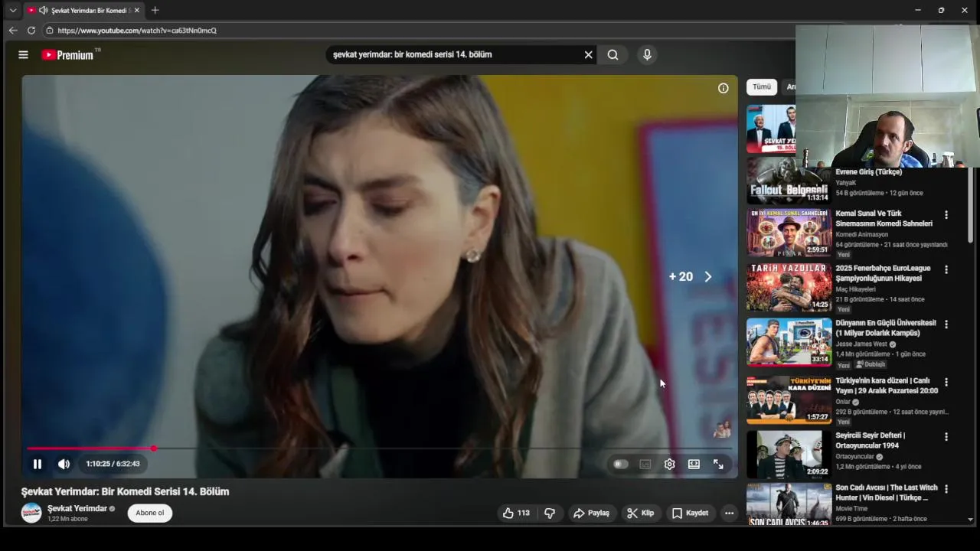Click the Kaydet save button
This screenshot has height=551, width=980.
point(690,513)
